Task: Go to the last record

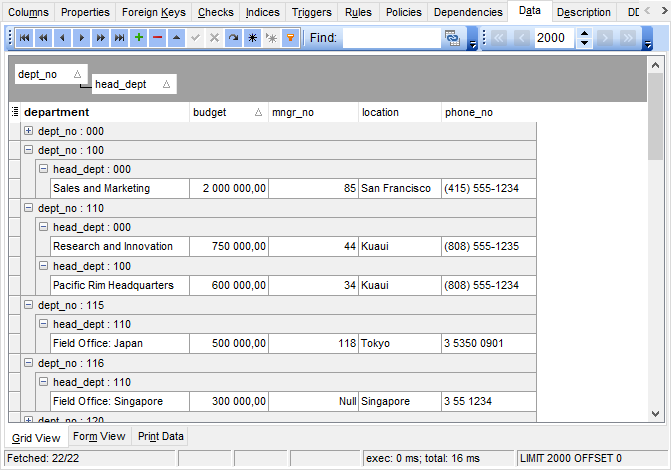Action: pos(119,38)
